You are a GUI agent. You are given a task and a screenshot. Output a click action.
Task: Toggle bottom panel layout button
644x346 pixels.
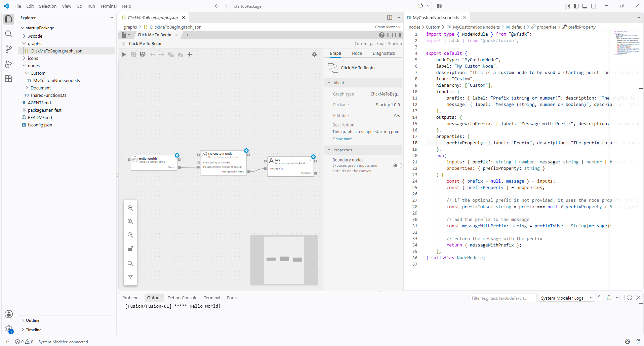585,6
